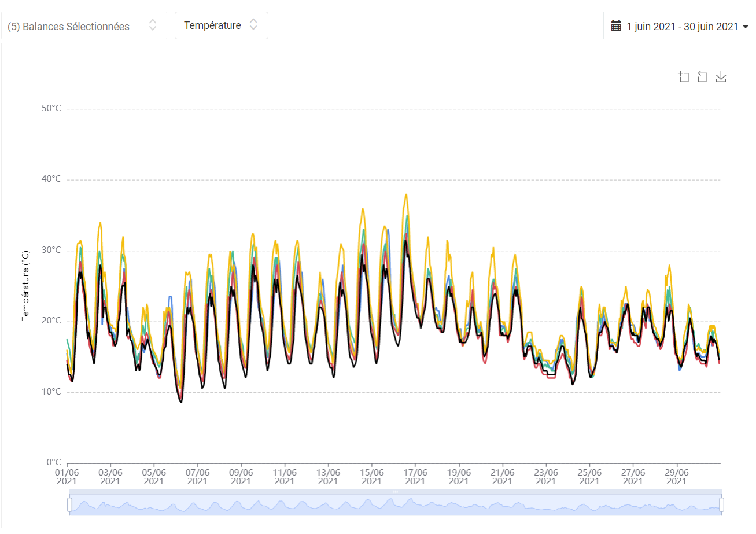The width and height of the screenshot is (756, 534).
Task: Select the 17/06 2021 date label
Action: pyautogui.click(x=415, y=476)
